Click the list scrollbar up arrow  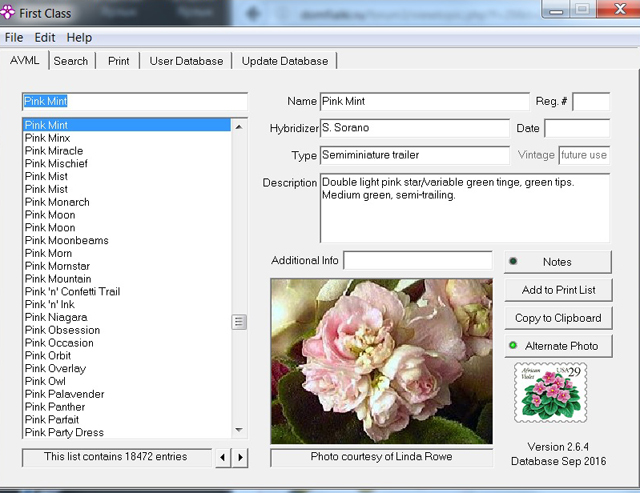click(x=239, y=127)
